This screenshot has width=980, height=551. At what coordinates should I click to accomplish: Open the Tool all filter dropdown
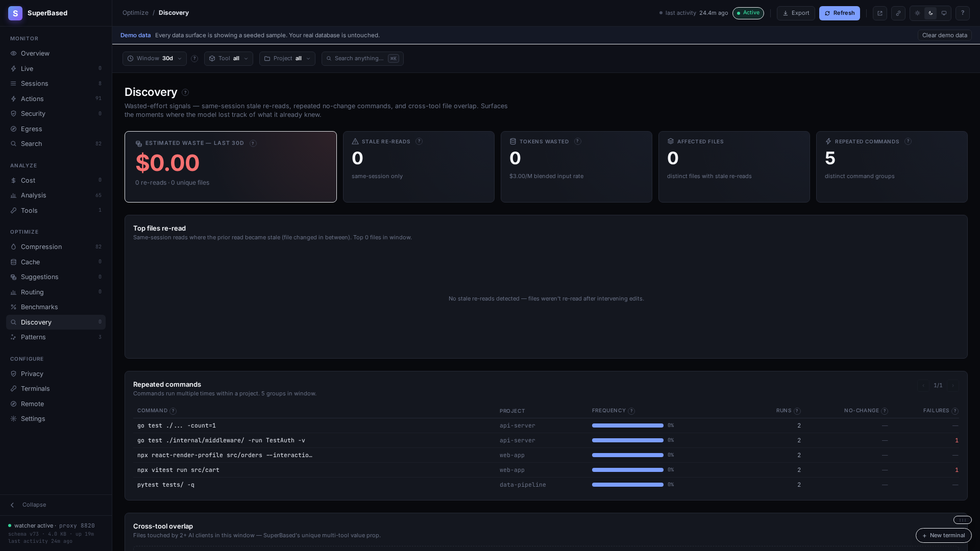(x=228, y=59)
